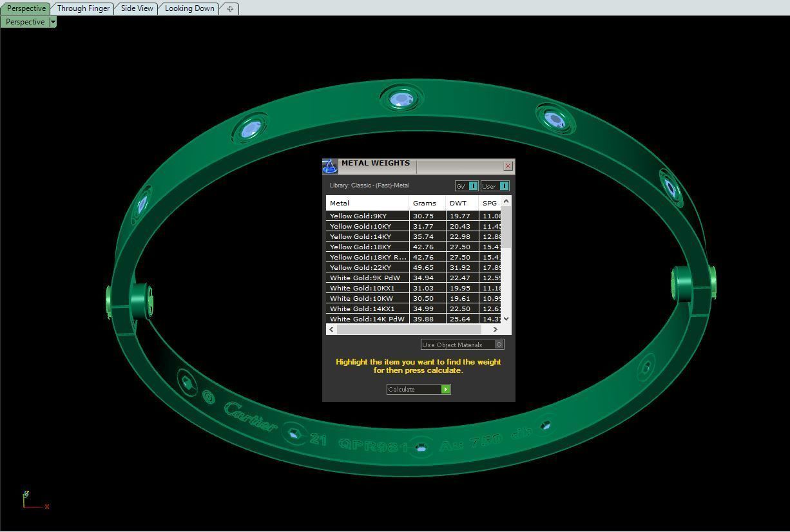Click the Perspective viewport title label
This screenshot has width=790, height=532.
[x=25, y=22]
